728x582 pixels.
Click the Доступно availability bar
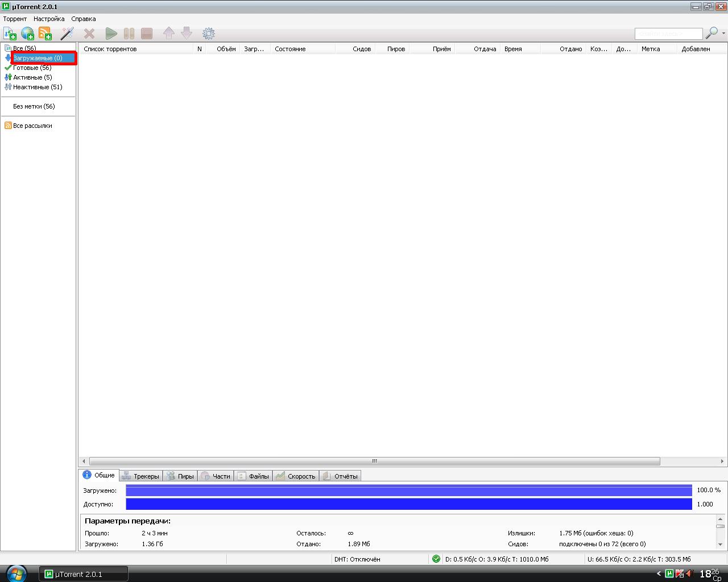coord(409,504)
